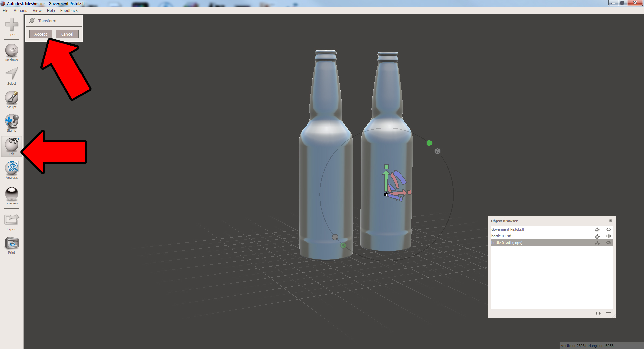This screenshot has height=349, width=644.
Task: Click the green L local-frame toggle on the gizmo
Action: coord(429,143)
